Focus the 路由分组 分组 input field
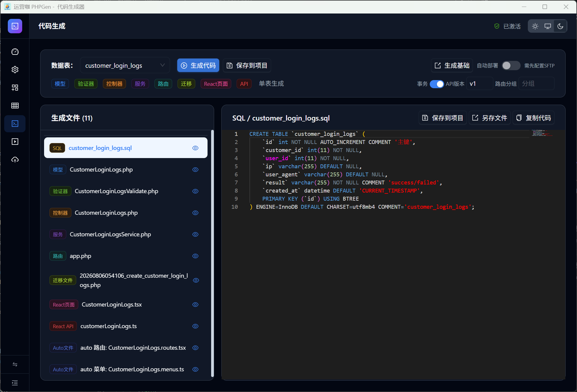Image resolution: width=577 pixels, height=392 pixels. (x=537, y=84)
